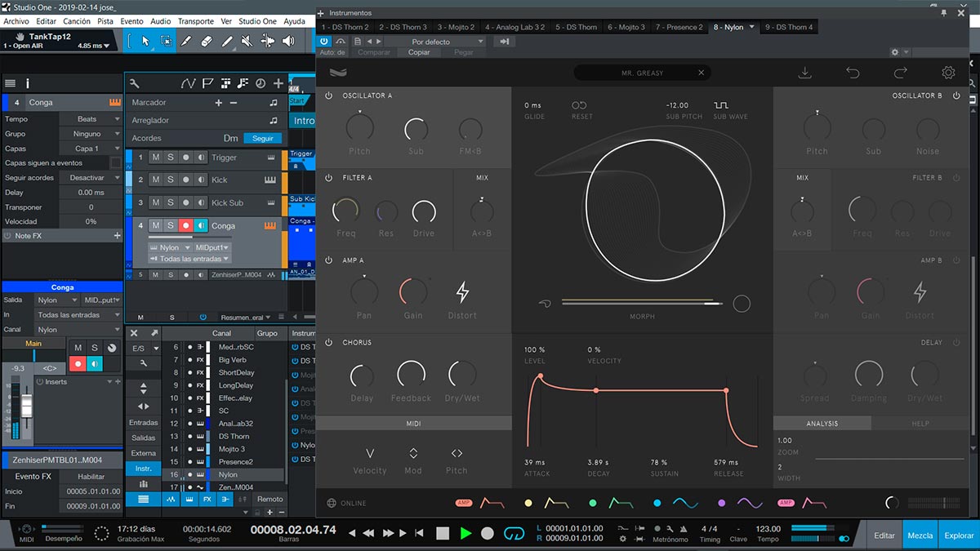Viewport: 980px width, 551px height.
Task: Open the Mezcla view button
Action: pyautogui.click(x=920, y=535)
